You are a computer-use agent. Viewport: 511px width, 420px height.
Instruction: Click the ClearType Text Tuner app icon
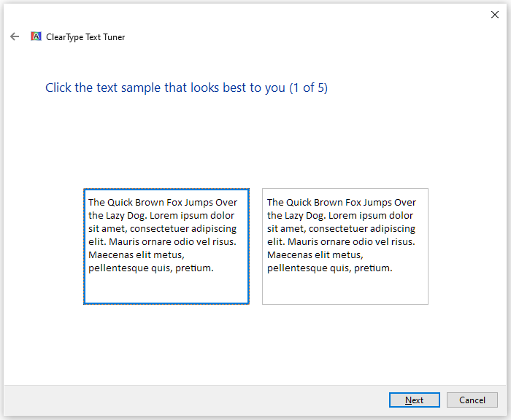click(x=36, y=36)
